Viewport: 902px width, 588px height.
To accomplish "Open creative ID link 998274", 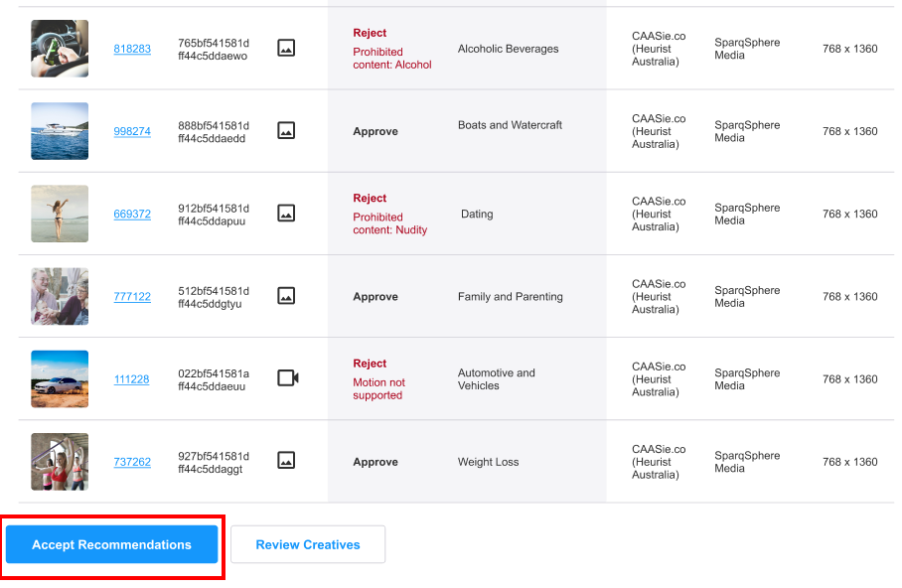I will point(132,131).
